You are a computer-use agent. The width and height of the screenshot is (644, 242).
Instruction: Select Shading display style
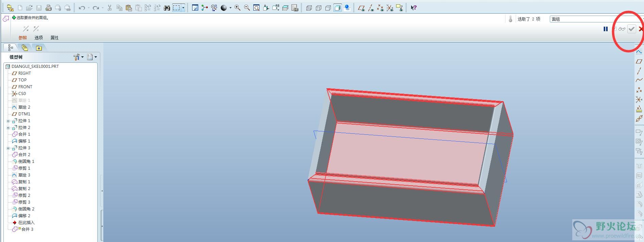click(337, 8)
